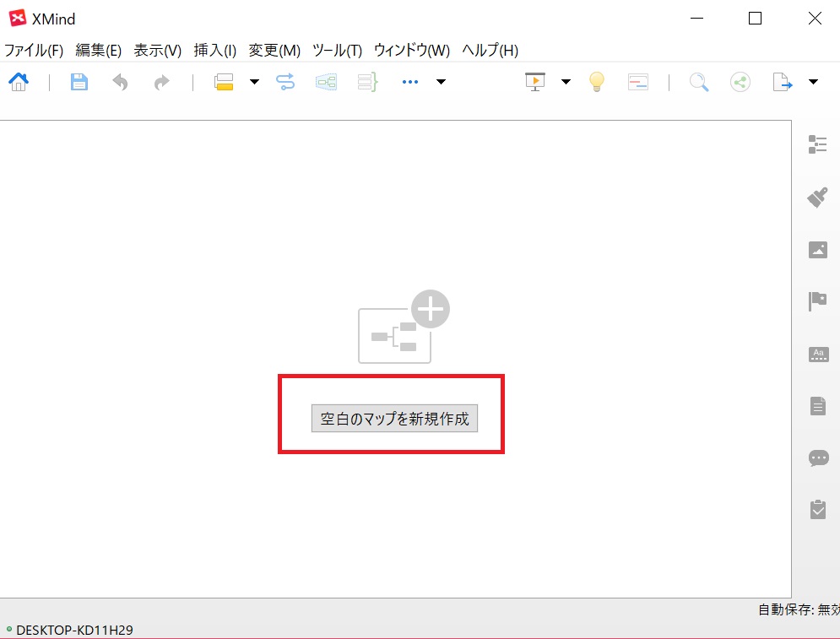The width and height of the screenshot is (840, 639).
Task: Click the green Share icon
Action: [740, 82]
